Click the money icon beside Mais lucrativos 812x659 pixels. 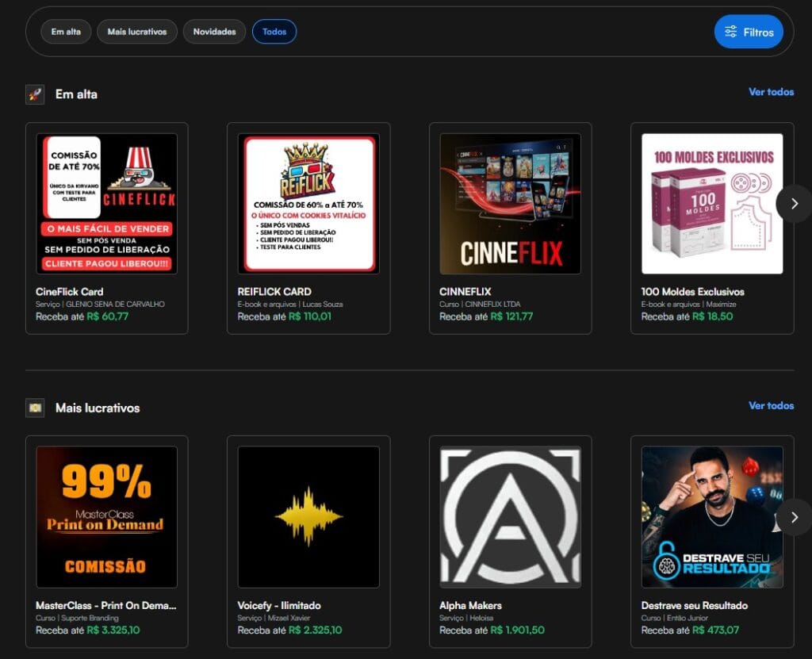[35, 408]
